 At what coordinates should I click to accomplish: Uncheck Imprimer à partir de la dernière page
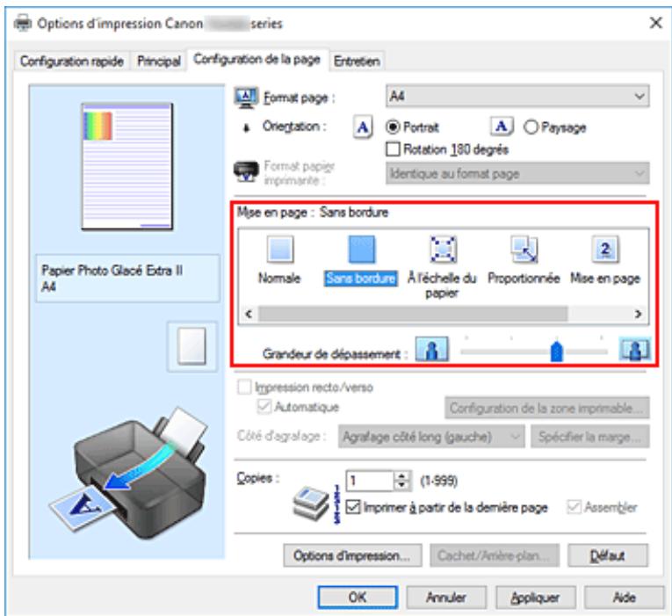[353, 507]
